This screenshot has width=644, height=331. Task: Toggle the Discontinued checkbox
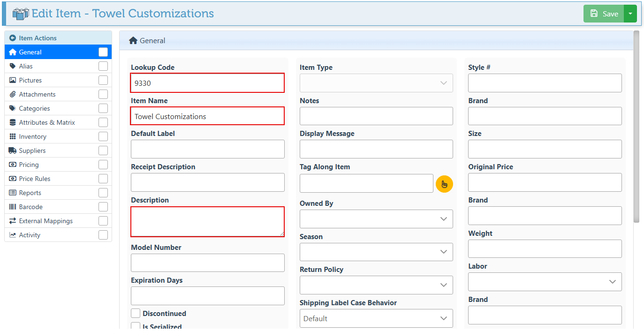(136, 313)
